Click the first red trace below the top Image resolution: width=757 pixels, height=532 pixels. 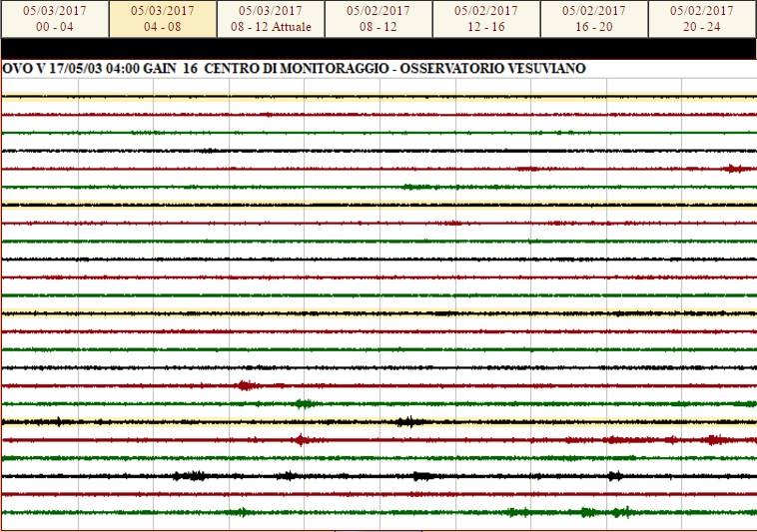(x=378, y=115)
